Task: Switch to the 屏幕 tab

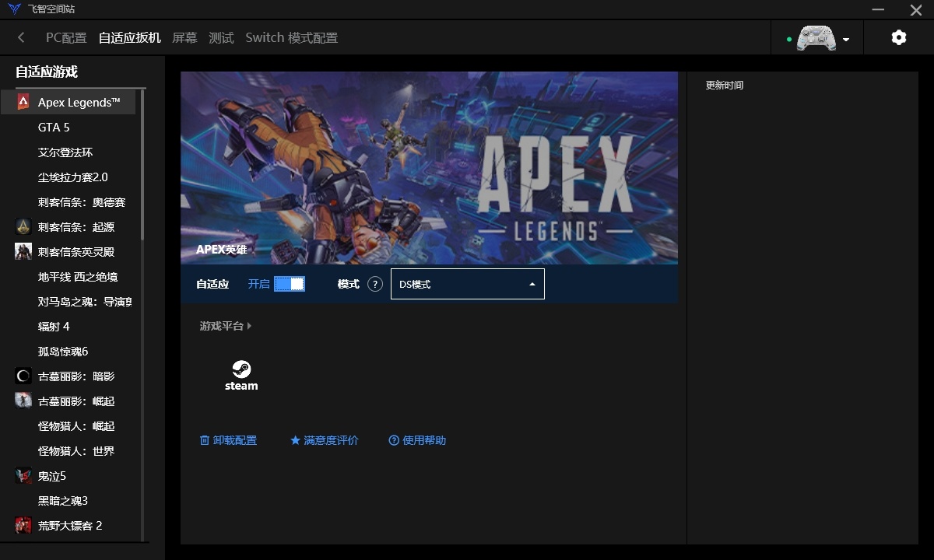Action: (184, 37)
